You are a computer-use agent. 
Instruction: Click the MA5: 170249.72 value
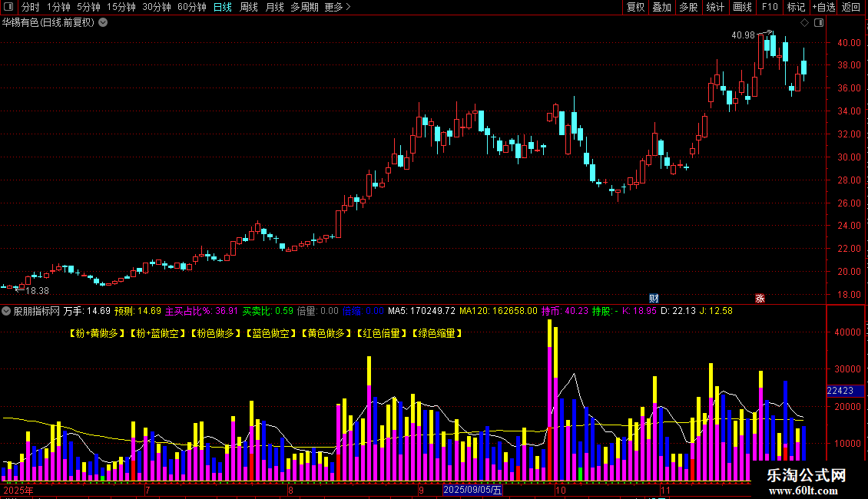[x=422, y=311]
